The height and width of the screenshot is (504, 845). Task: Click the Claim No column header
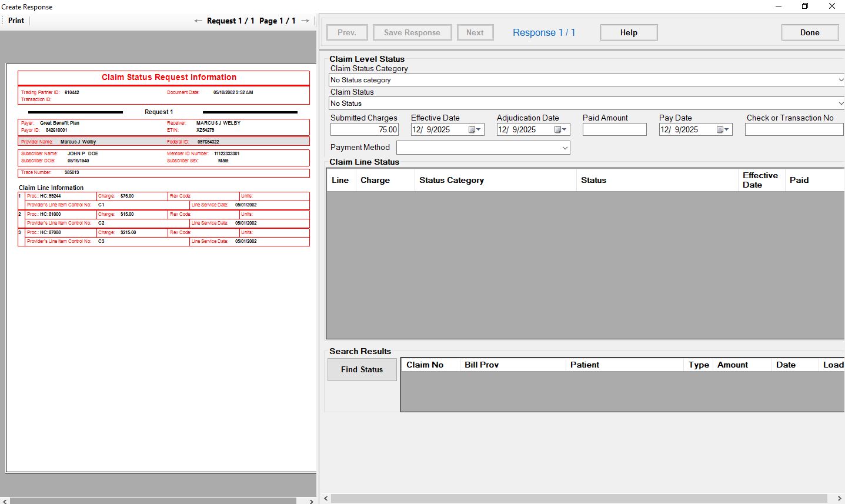click(x=430, y=365)
